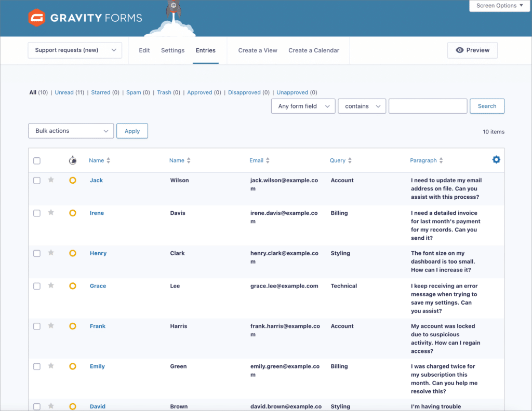532x411 pixels.
Task: Open the contains condition dropdown
Action: pyautogui.click(x=362, y=106)
